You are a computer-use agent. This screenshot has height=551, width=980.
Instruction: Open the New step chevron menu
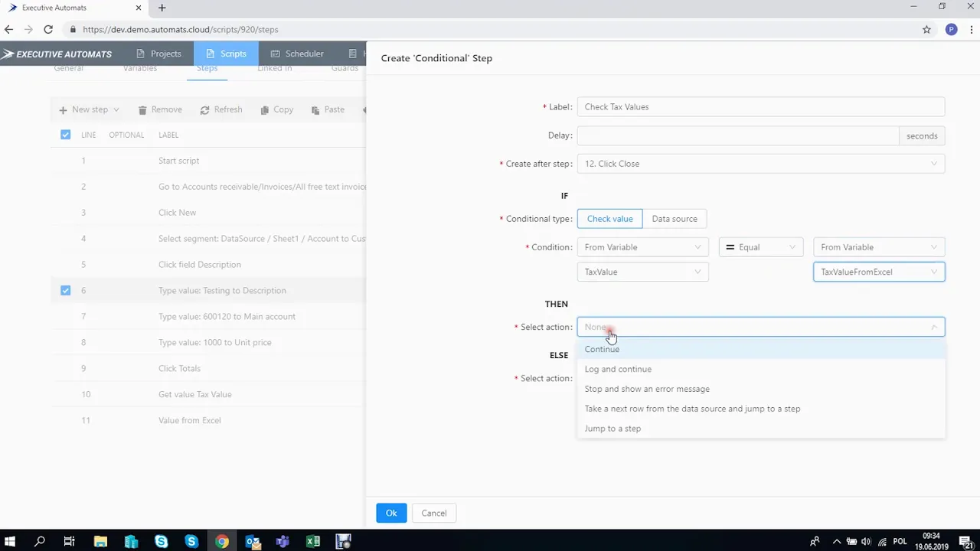pyautogui.click(x=116, y=109)
